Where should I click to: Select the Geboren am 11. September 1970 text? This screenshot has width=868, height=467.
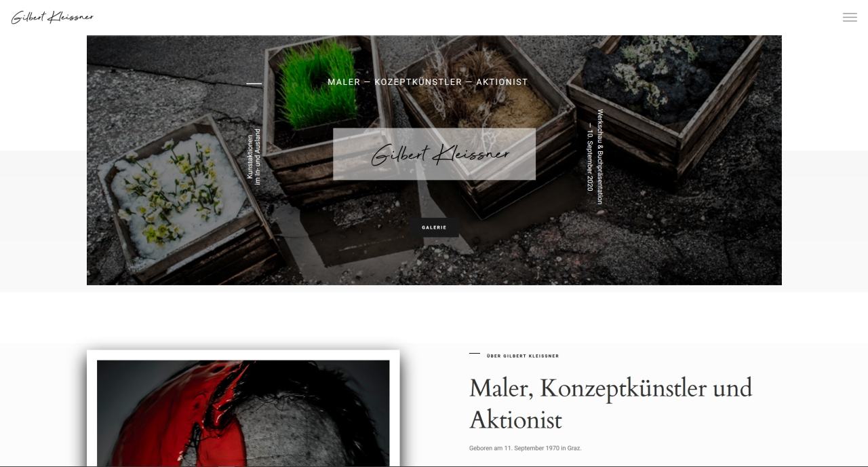point(525,448)
